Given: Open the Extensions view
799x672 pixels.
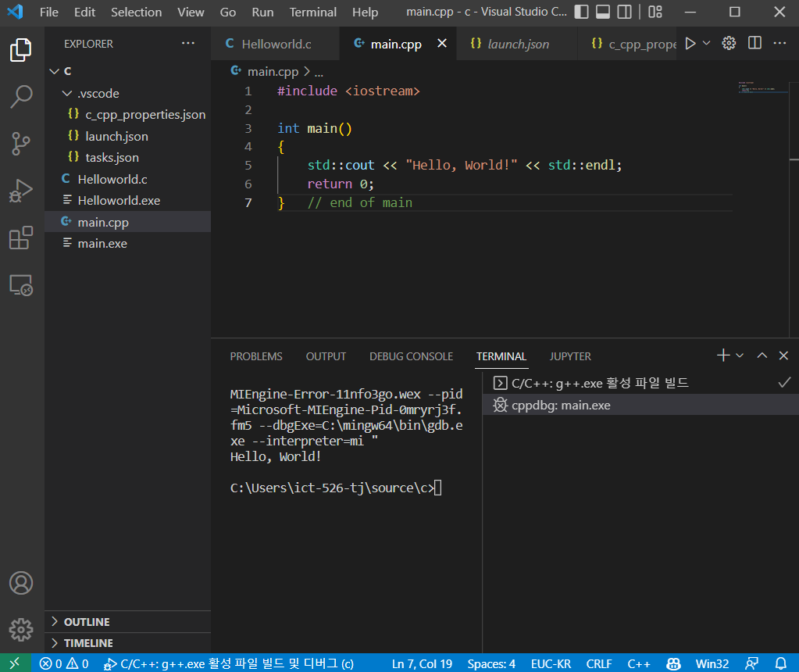Looking at the screenshot, I should [21, 238].
